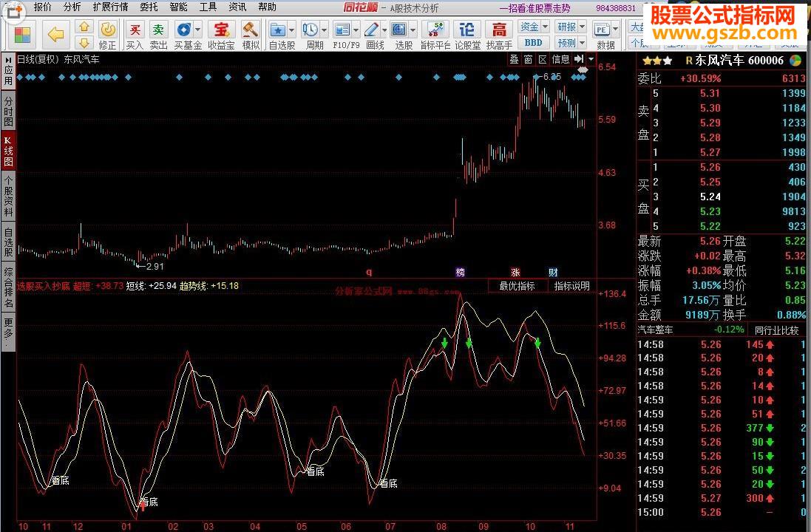Viewport: 811px width, 532px height.
Task: Toggle the 窗 window layout button
Action: pos(528,59)
